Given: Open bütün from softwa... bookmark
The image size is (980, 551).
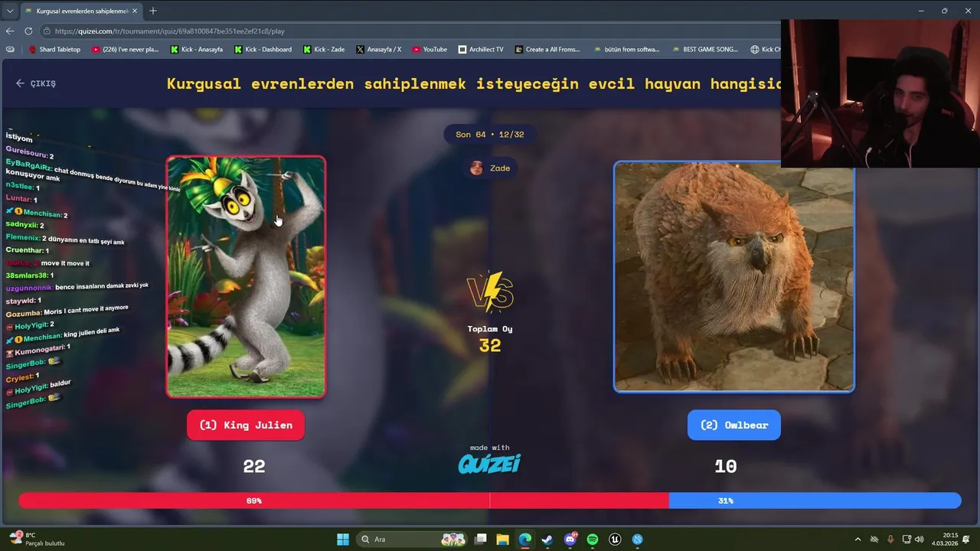Looking at the screenshot, I should (626, 50).
